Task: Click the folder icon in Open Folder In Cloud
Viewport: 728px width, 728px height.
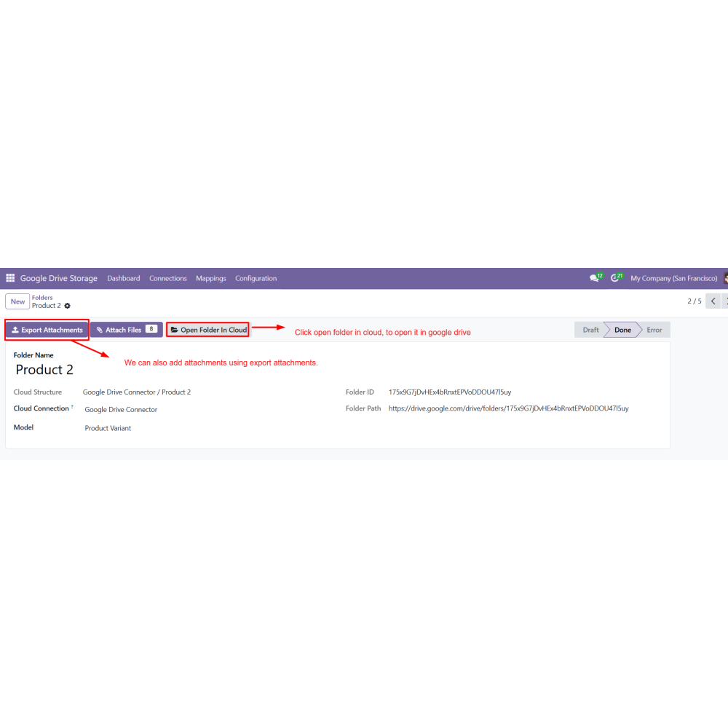Action: [175, 330]
